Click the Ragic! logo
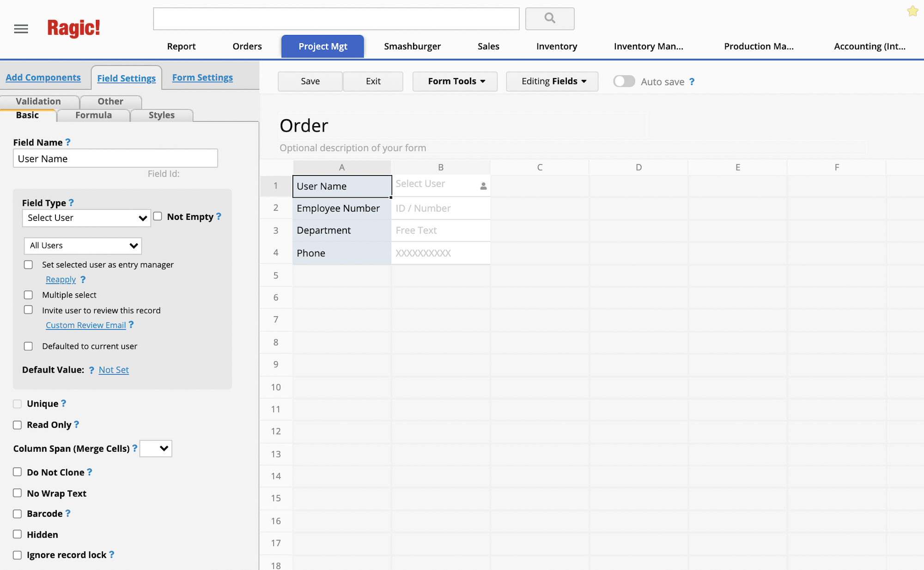Screen dimensions: 924x570 pos(73,28)
